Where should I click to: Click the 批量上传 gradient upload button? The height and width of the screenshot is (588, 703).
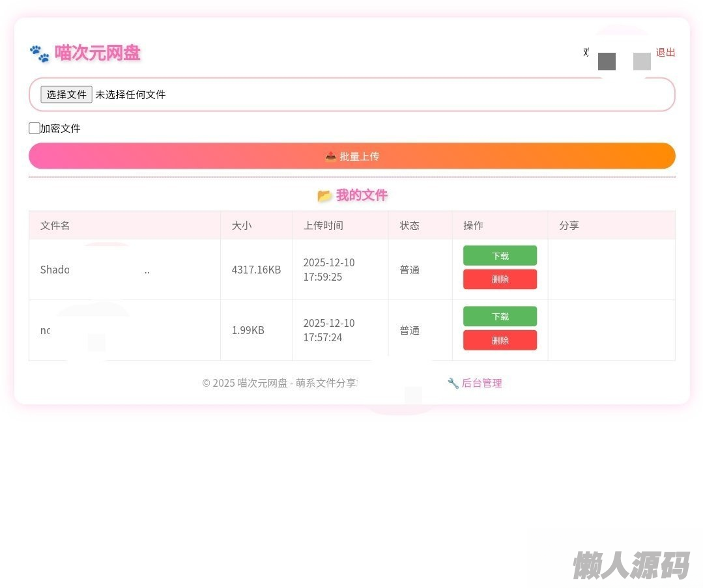pyautogui.click(x=352, y=156)
